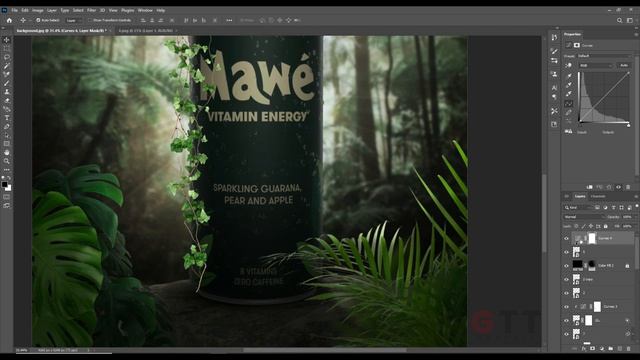Open the Auto-Select Layer dropdown
Viewport: 640px width, 360px height.
tap(73, 20)
